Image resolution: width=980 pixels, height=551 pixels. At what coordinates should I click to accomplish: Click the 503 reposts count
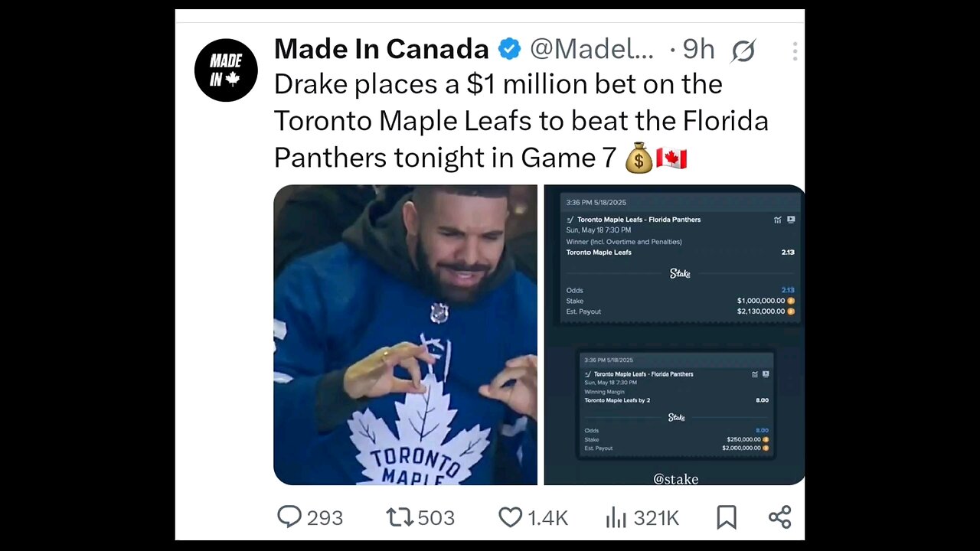pos(436,518)
